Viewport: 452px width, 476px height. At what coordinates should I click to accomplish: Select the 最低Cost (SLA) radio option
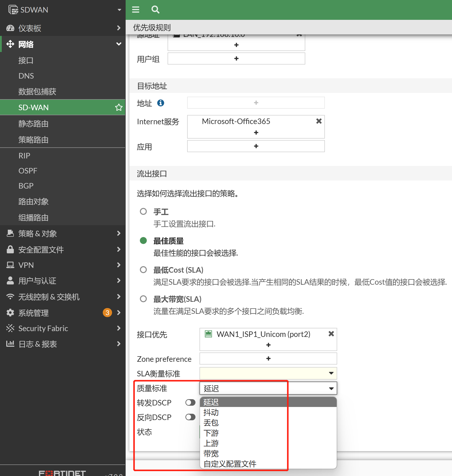(143, 270)
